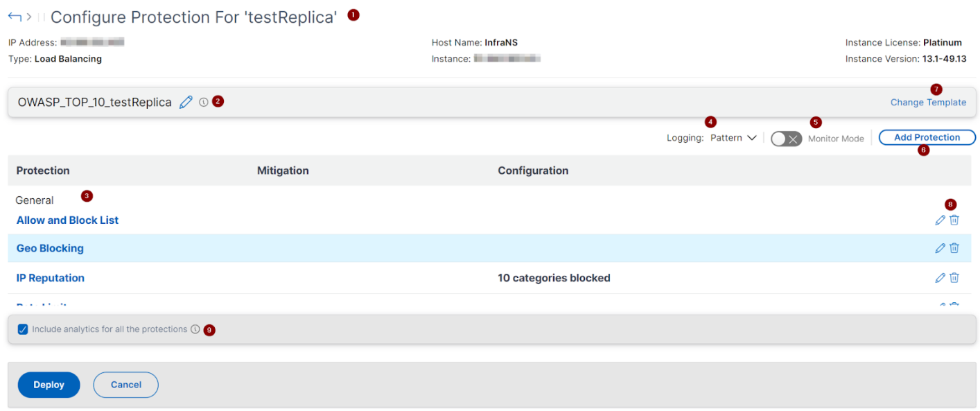Image resolution: width=980 pixels, height=411 pixels.
Task: Click Change Template link
Action: coord(928,103)
